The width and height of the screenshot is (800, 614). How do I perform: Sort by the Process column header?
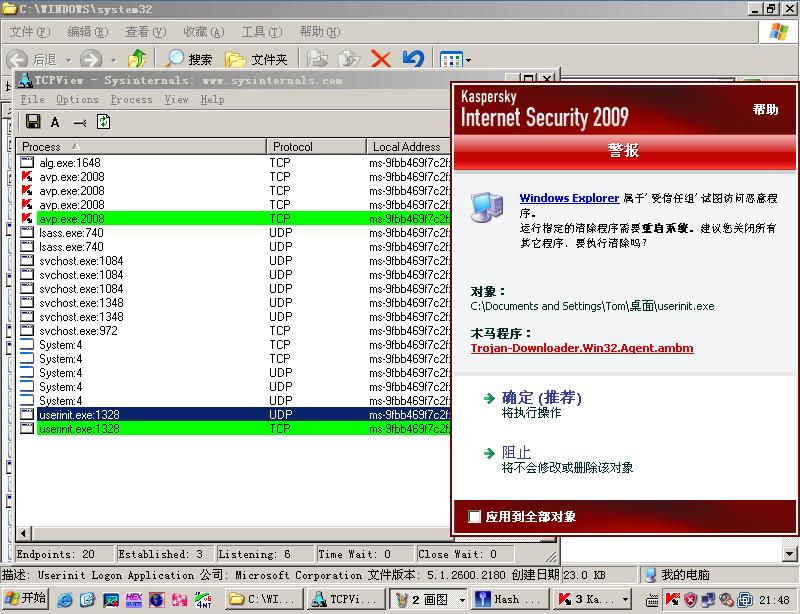pos(141,146)
